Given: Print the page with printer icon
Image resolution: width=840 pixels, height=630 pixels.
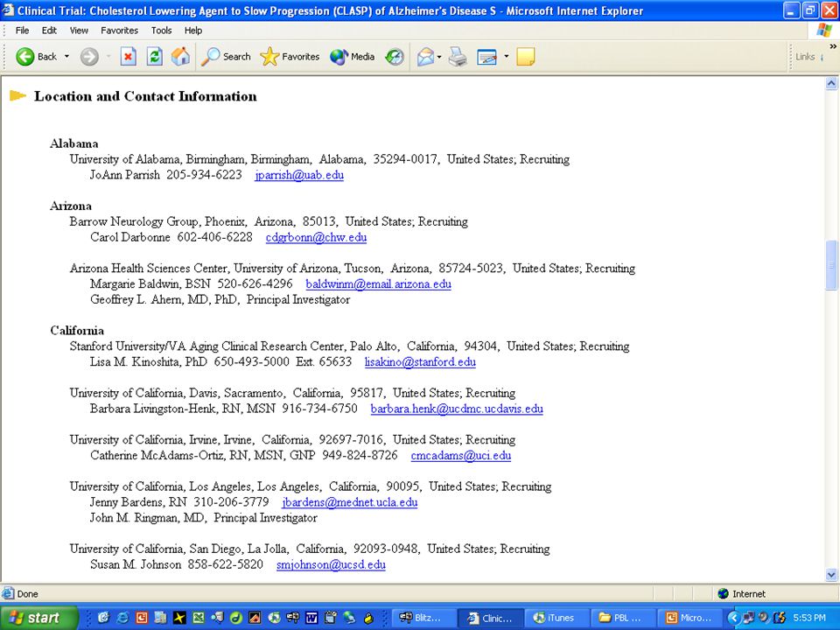Looking at the screenshot, I should 458,56.
